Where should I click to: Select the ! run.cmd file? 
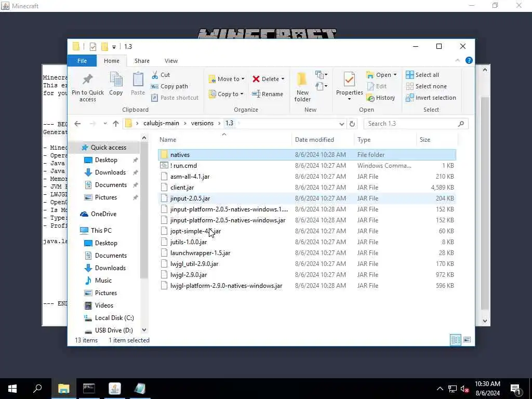[307, 166]
